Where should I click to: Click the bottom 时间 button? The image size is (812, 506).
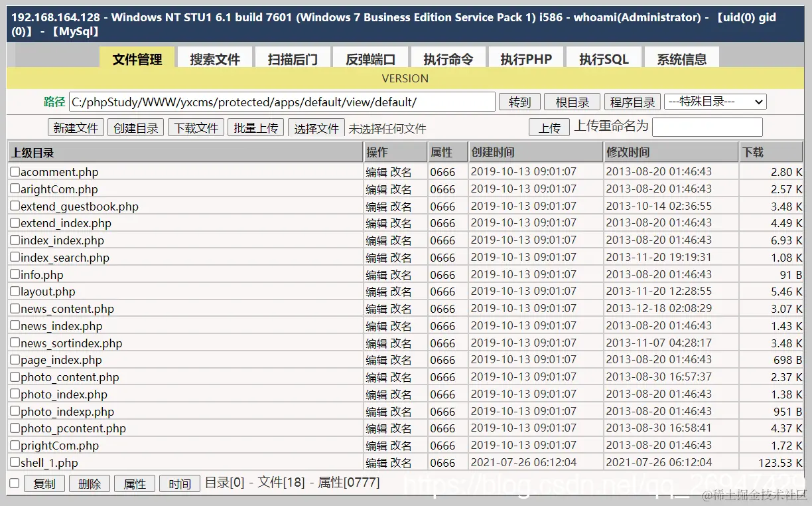click(x=180, y=483)
